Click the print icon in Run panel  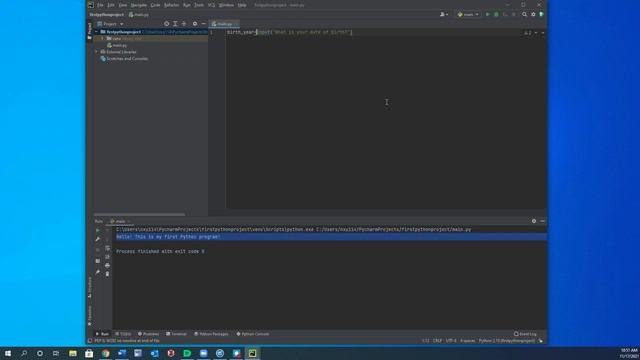[107, 265]
